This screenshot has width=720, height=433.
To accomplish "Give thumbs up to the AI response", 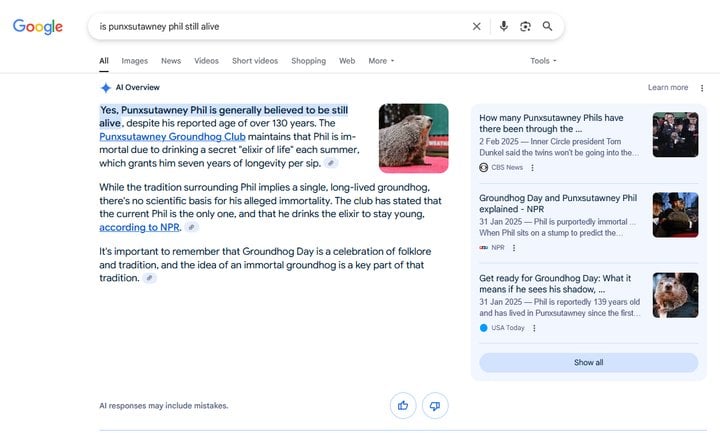I will [x=403, y=405].
